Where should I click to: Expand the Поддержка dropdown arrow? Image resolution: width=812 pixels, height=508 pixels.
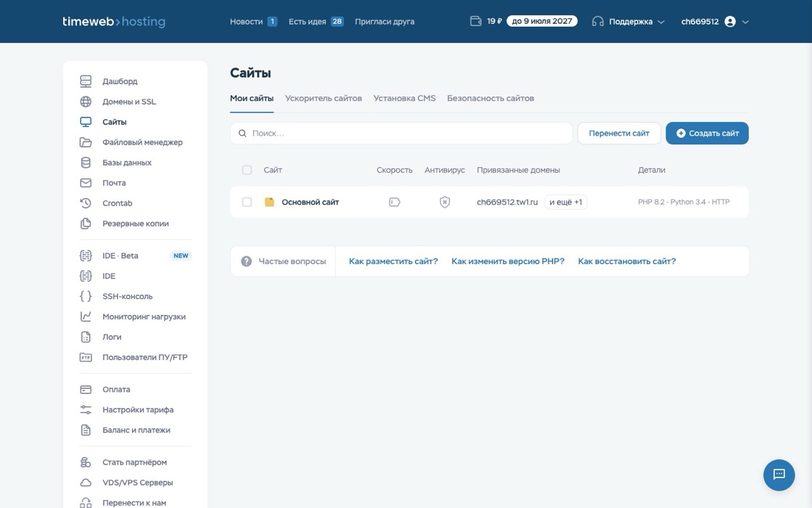(660, 22)
